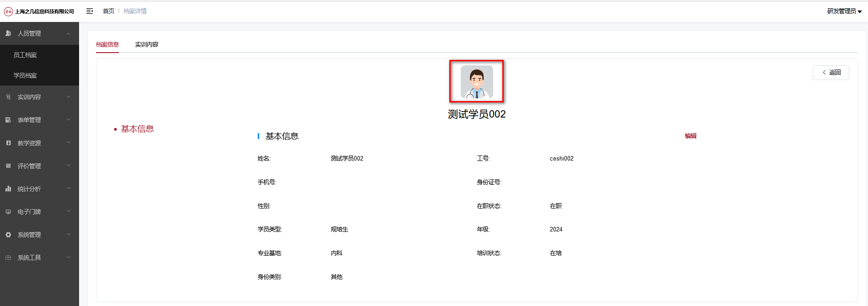Click the company logo icon
The width and height of the screenshot is (868, 306).
[8, 11]
